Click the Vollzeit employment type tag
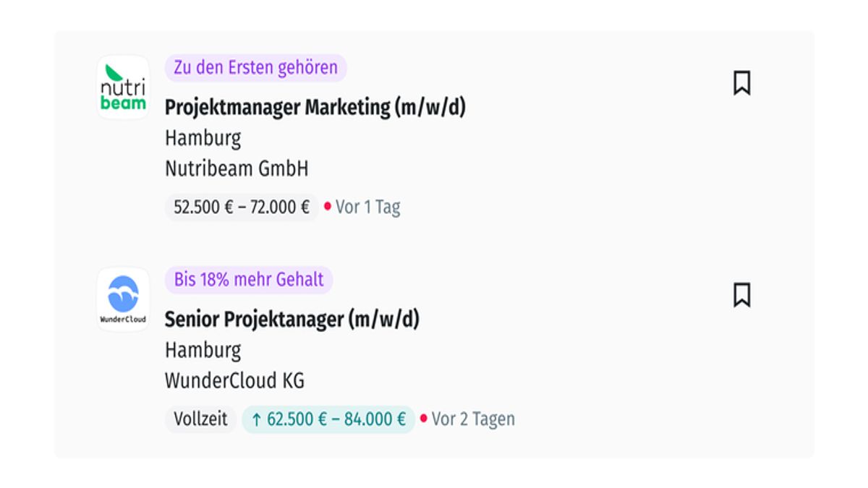 [200, 419]
